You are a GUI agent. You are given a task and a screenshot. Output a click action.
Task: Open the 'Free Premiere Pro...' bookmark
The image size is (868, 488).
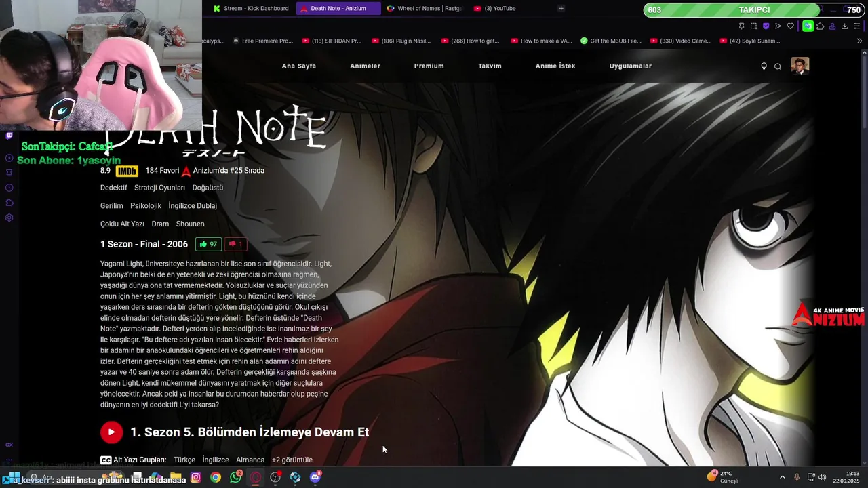tap(262, 41)
